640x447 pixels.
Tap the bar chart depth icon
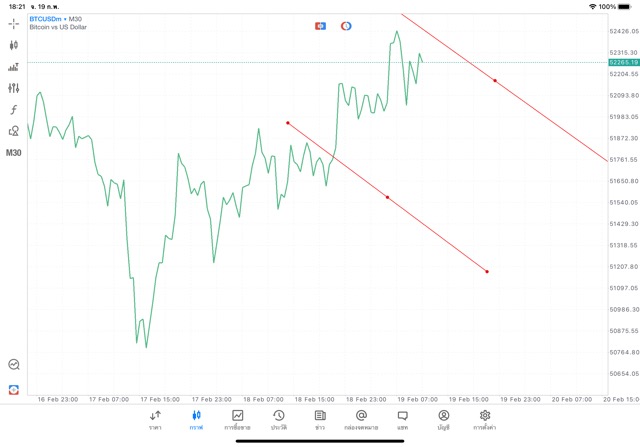pyautogui.click(x=14, y=67)
